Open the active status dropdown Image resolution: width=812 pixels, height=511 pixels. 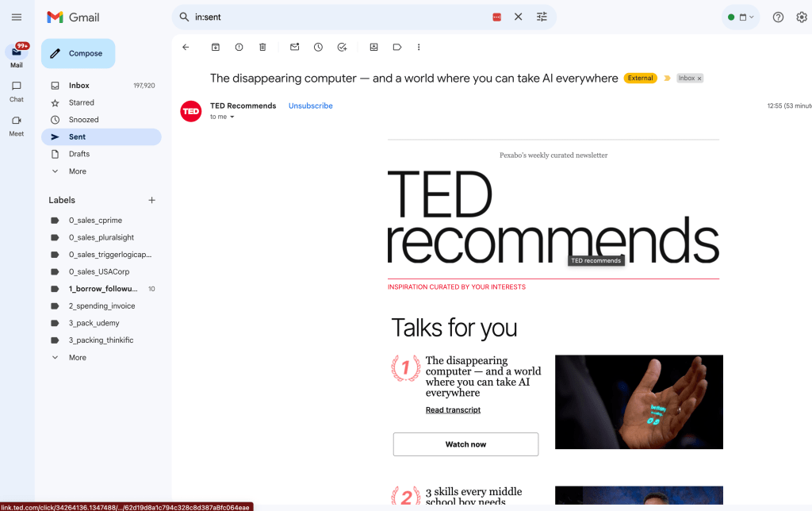[x=741, y=17]
